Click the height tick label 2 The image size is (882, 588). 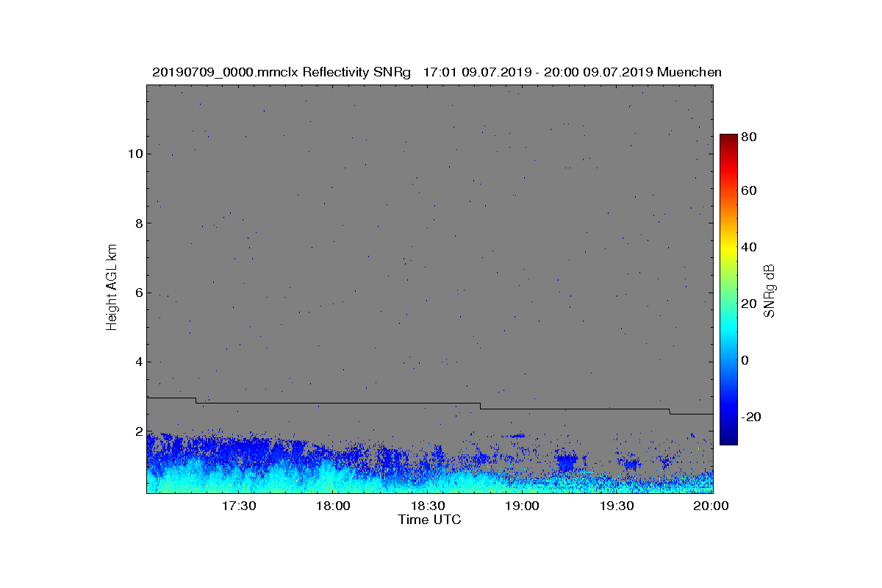138,431
